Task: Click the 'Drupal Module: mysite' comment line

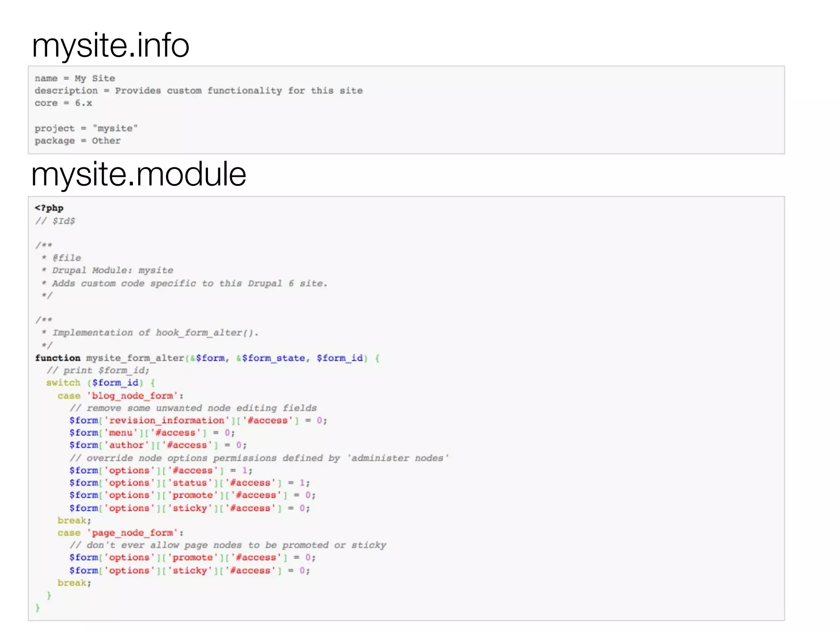Action: tap(107, 270)
